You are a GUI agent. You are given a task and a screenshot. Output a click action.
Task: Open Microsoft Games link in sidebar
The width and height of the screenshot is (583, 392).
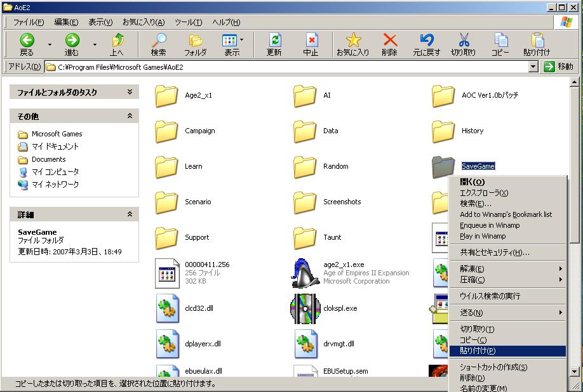coord(57,134)
